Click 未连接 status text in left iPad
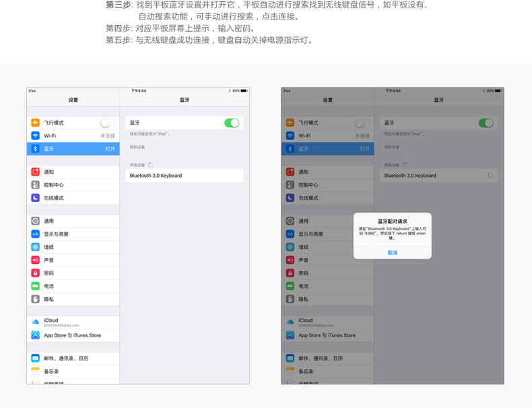 [x=108, y=135]
